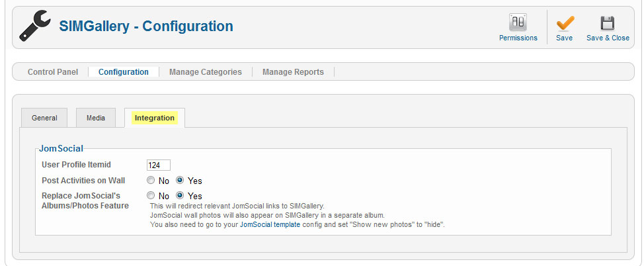Click the Replace JomSocial's Albums/Photos Feature label

[85, 200]
